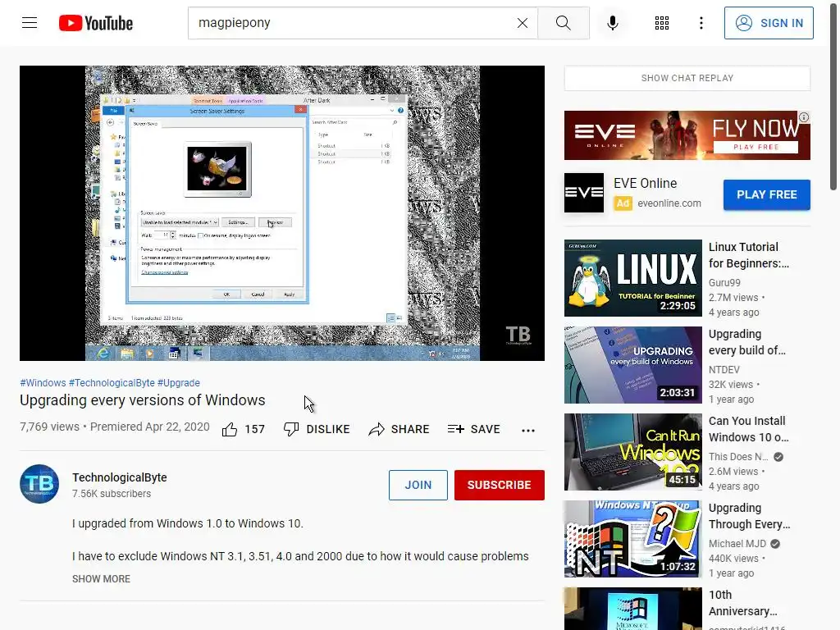
Task: Open the Linux Tutorial for Beginners title
Action: (x=748, y=255)
